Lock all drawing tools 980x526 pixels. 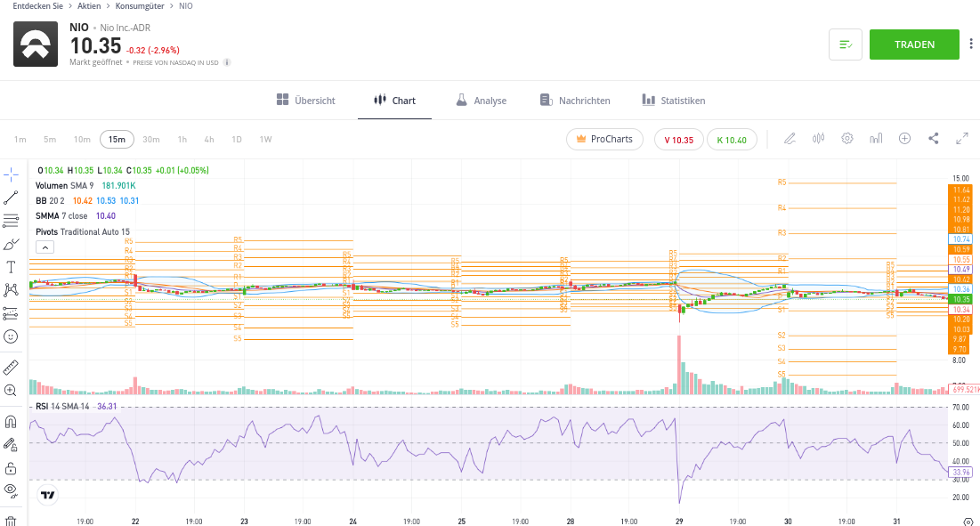(x=11, y=468)
